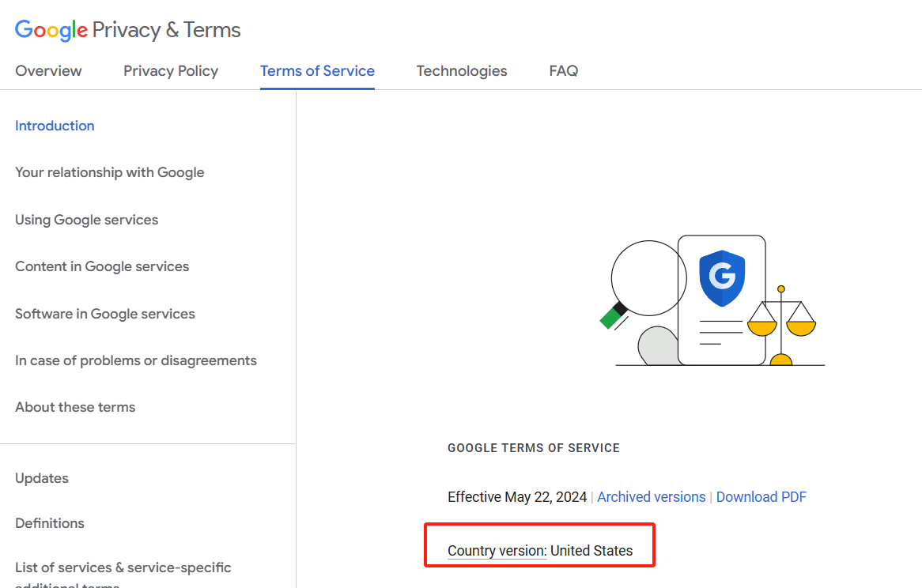Click the Privacy & Terms header title
922x588 pixels.
166,30
